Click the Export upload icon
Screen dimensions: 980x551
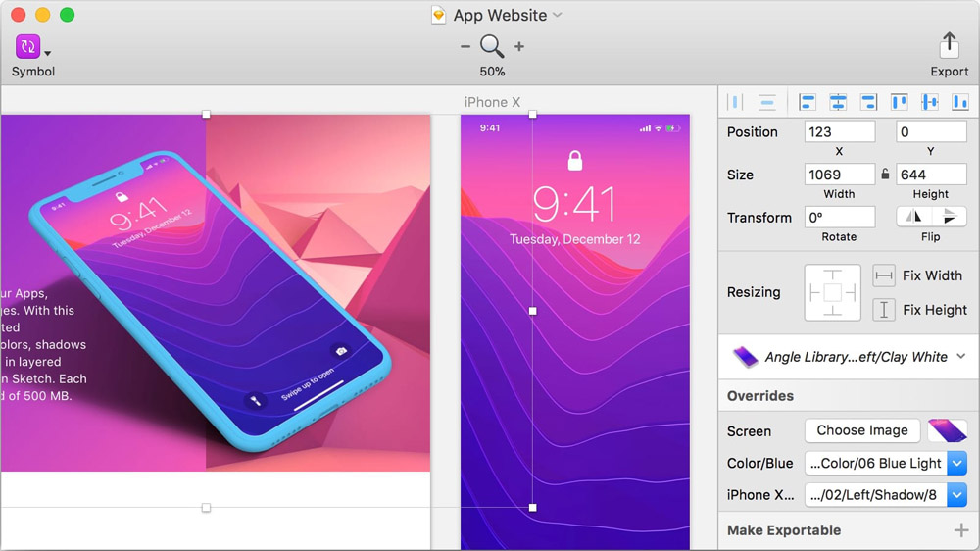point(950,46)
